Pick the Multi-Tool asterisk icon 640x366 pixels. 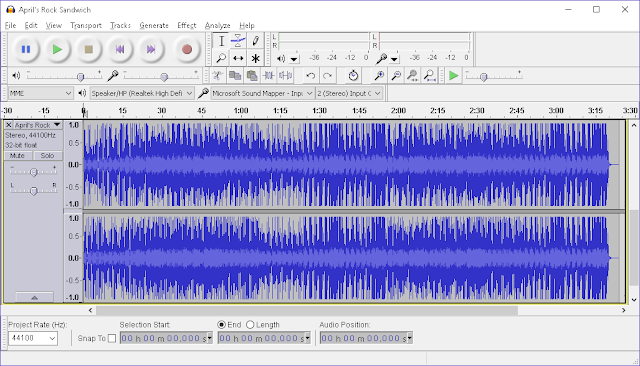pyautogui.click(x=256, y=58)
